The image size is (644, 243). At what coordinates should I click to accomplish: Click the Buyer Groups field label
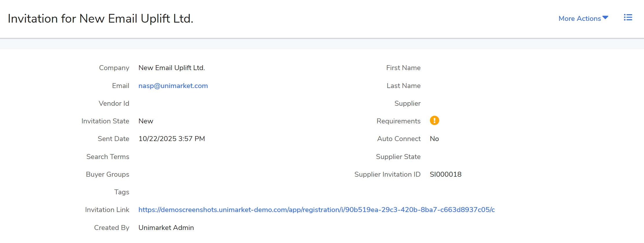click(107, 174)
